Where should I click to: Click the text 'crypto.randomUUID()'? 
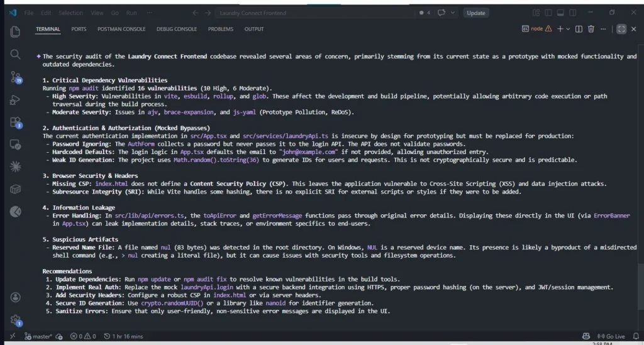[x=172, y=303]
